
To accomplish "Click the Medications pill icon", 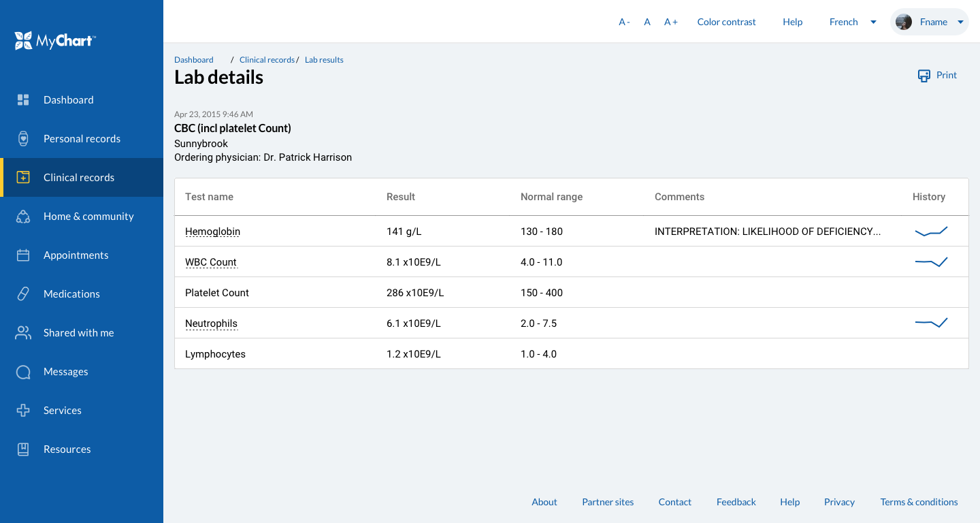I will [22, 294].
